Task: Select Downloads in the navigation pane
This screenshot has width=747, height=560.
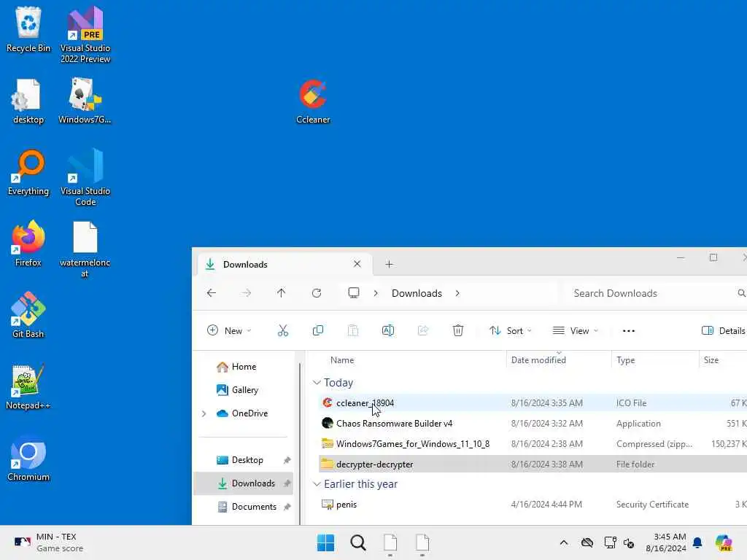Action: tap(244, 483)
